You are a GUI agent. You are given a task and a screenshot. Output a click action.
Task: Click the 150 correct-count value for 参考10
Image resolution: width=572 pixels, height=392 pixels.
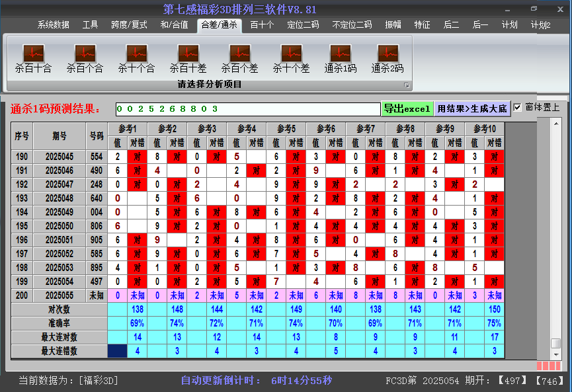495,309
